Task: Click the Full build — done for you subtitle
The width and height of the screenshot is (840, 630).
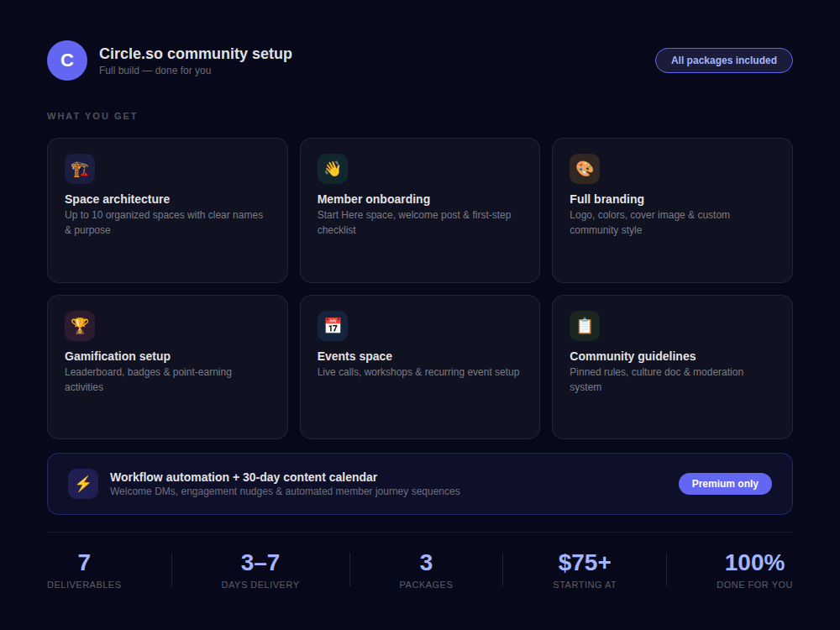Action: pos(155,71)
